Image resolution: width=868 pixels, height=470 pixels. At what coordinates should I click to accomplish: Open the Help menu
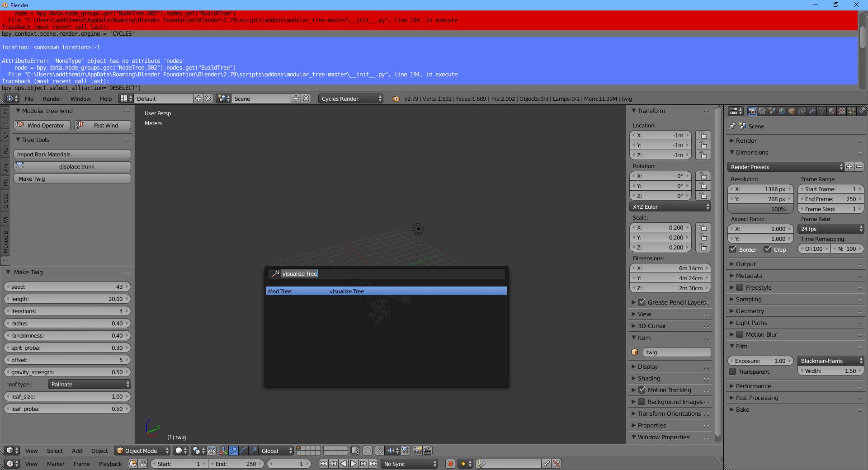106,99
